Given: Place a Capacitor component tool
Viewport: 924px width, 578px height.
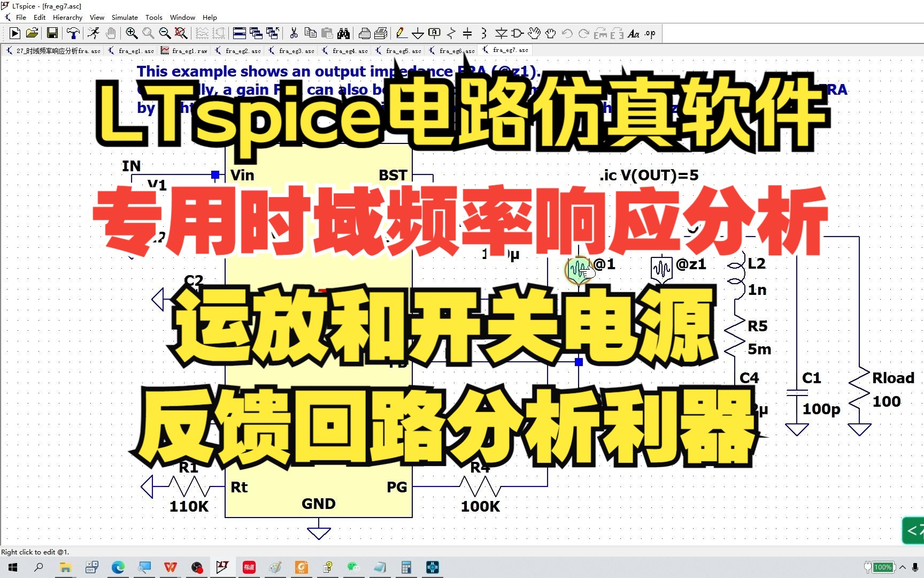Looking at the screenshot, I should click(467, 33).
